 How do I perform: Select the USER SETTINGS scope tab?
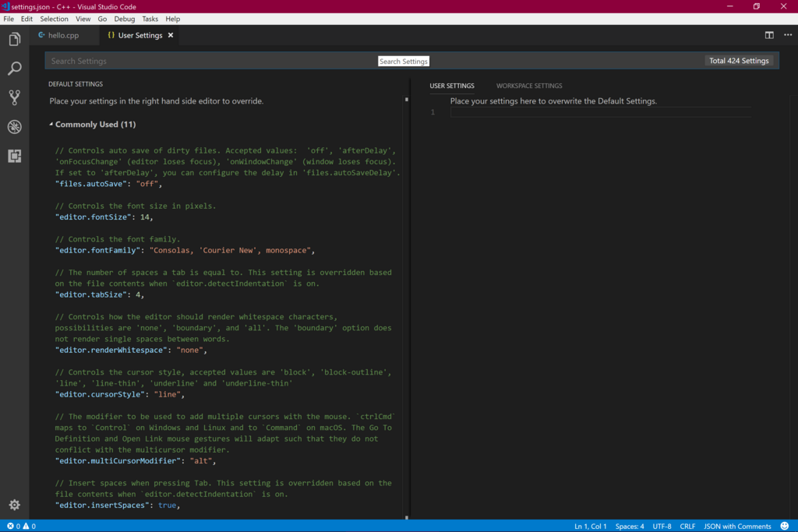(452, 86)
